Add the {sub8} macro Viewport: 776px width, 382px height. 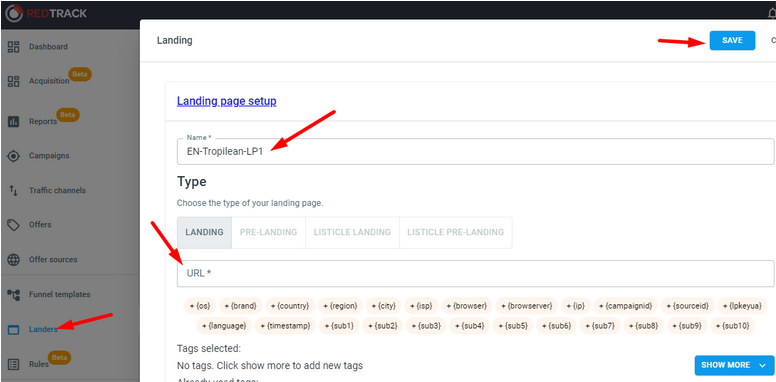point(643,326)
